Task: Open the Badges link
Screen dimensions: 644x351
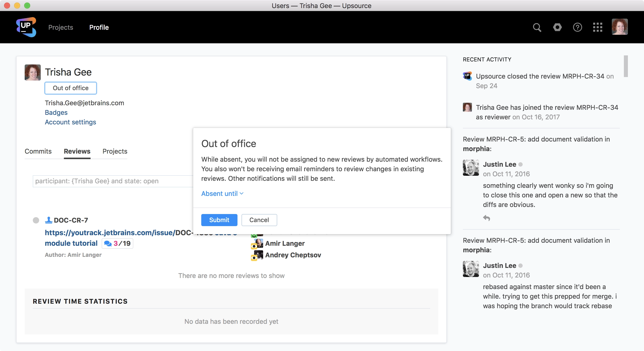Action: pyautogui.click(x=56, y=113)
